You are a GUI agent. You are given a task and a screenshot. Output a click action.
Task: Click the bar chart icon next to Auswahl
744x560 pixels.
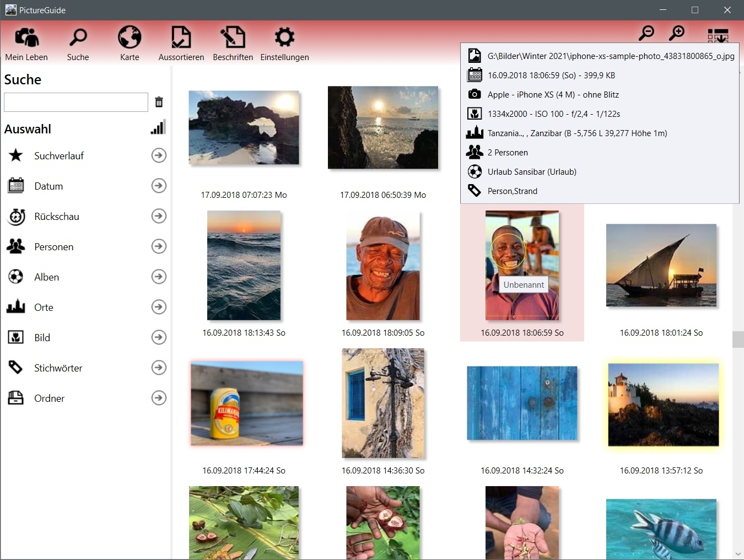[158, 128]
